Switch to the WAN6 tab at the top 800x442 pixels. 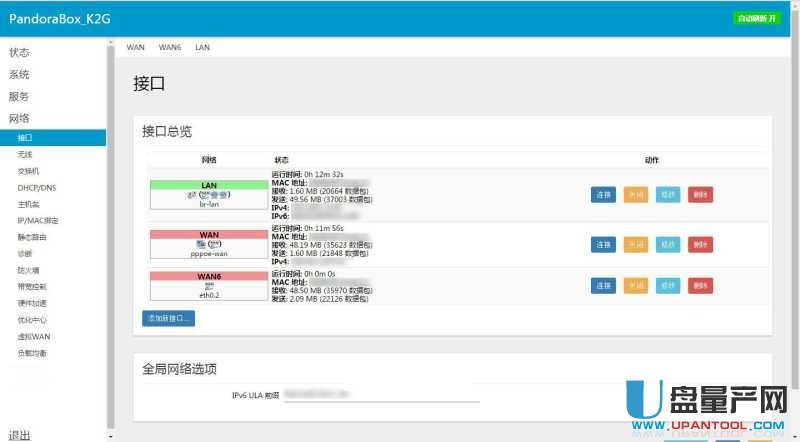click(170, 47)
